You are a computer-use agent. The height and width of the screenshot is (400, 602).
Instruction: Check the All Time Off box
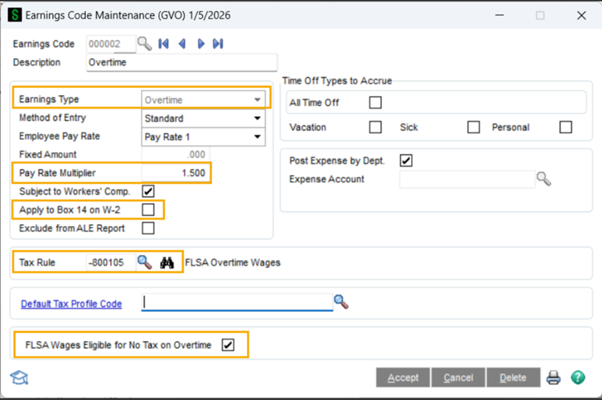point(375,102)
